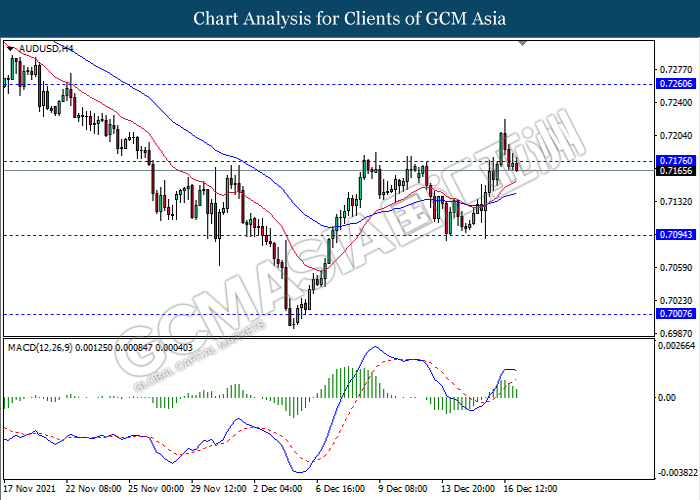This screenshot has width=700, height=500.
Task: Select the 0.71760 price level label
Action: coord(676,161)
